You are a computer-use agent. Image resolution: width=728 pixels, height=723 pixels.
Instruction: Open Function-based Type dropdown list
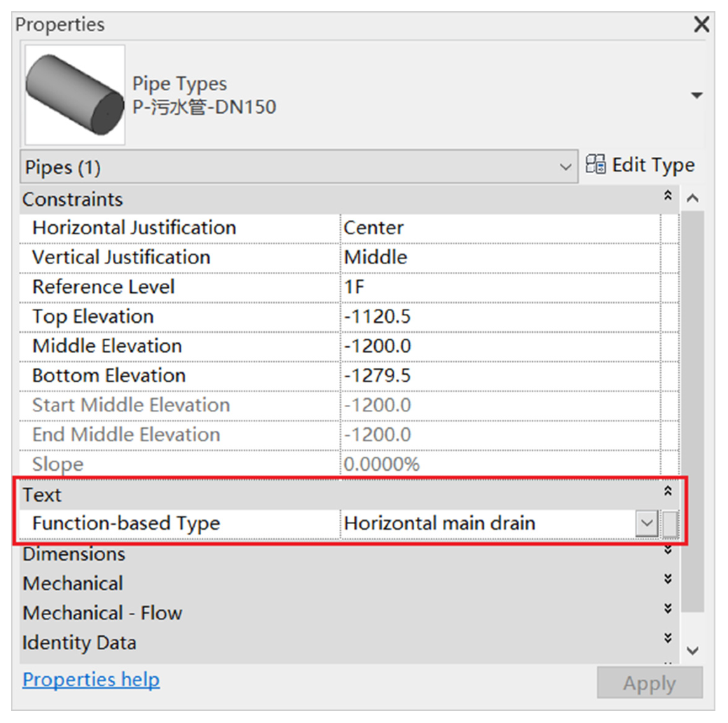tap(647, 523)
